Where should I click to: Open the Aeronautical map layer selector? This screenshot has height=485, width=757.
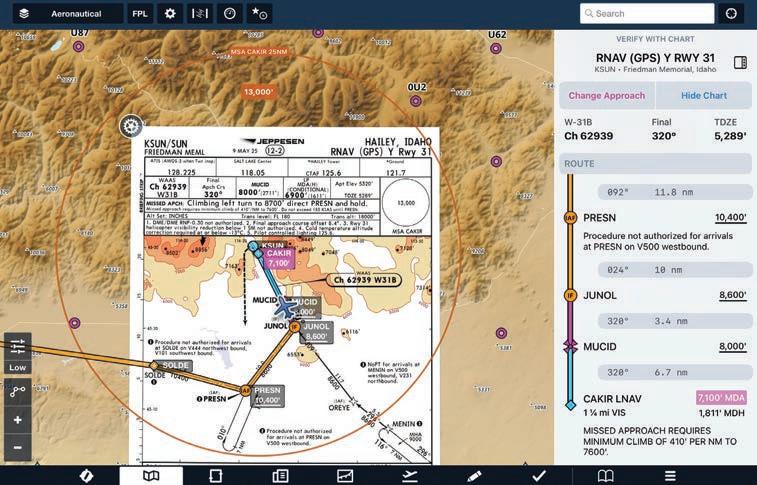click(x=68, y=14)
